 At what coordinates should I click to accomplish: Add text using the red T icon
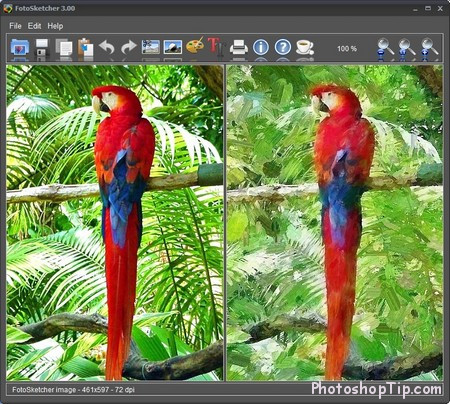[x=216, y=46]
